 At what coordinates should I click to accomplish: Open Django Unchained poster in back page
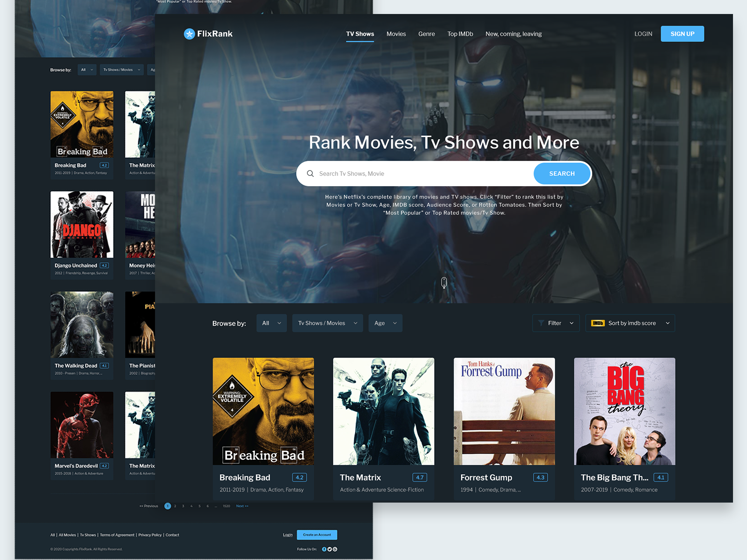click(82, 224)
